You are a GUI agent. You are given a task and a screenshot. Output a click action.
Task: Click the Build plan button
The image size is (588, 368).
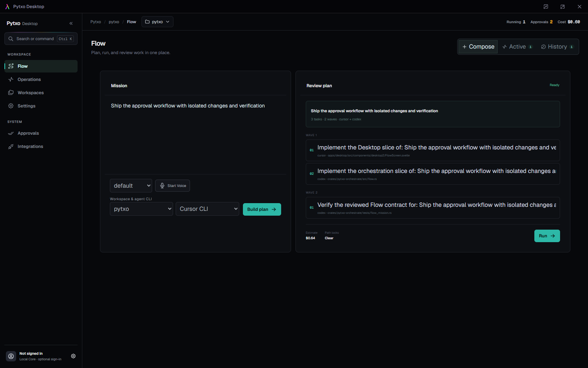coord(262,209)
